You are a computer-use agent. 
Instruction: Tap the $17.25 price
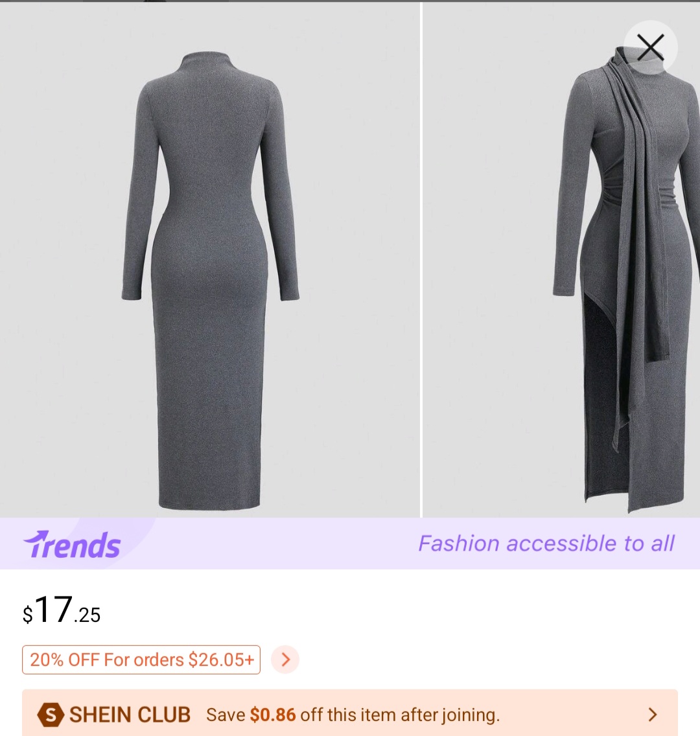[62, 610]
